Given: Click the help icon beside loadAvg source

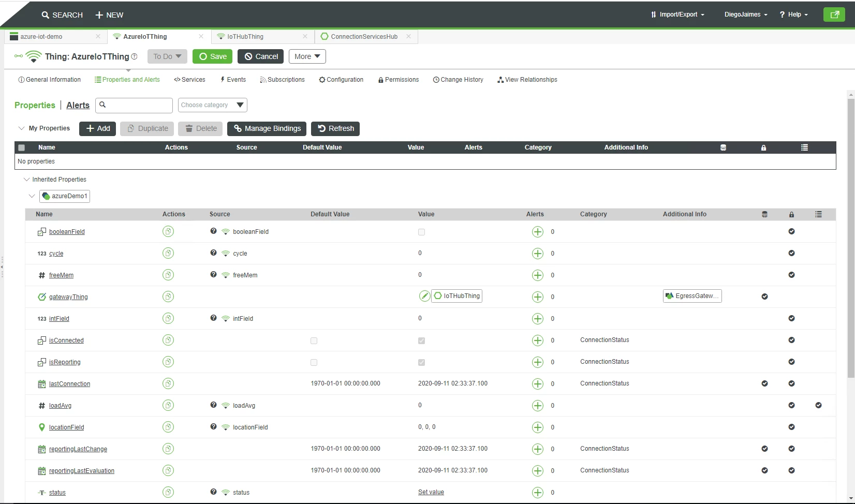Looking at the screenshot, I should point(213,405).
